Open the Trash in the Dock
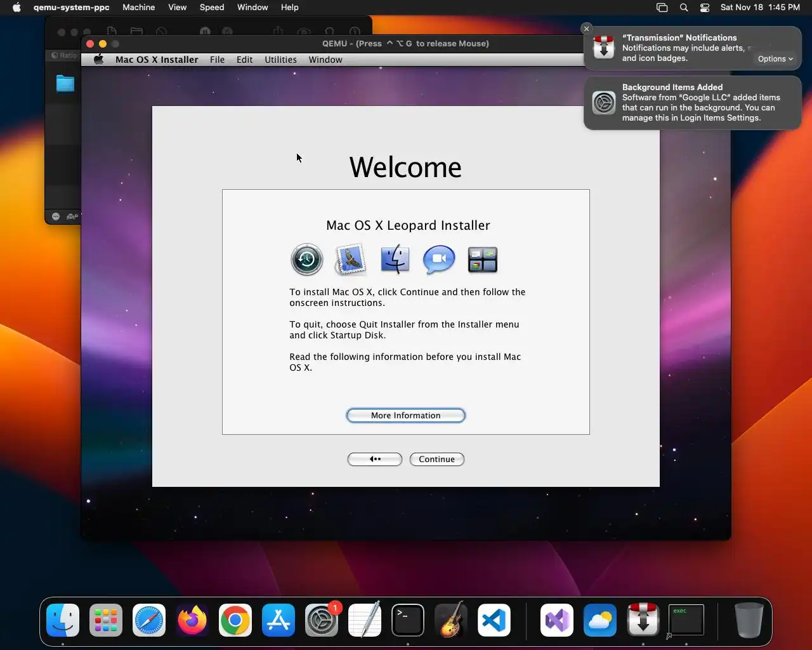 [749, 620]
